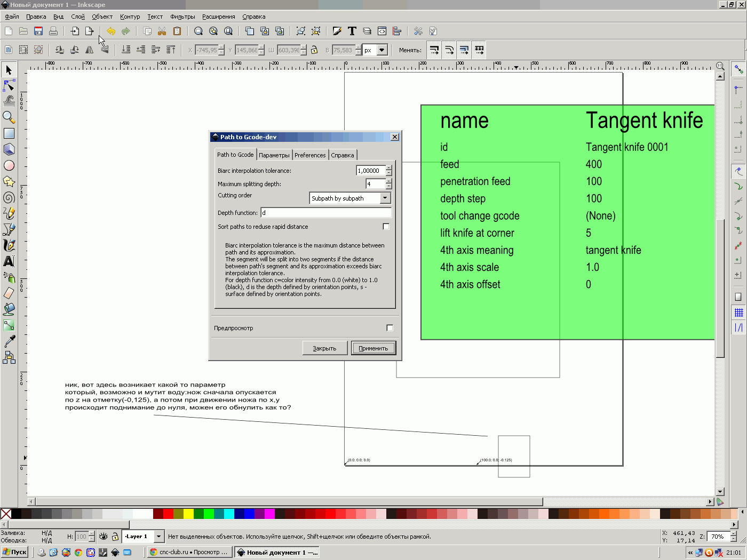
Task: Toggle scale stroke width button after Менять
Action: [434, 50]
